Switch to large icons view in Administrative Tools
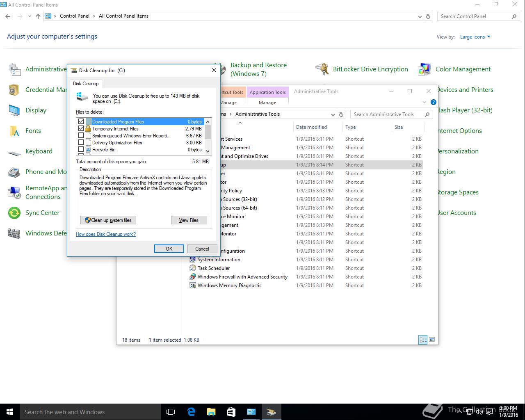The height and width of the screenshot is (420, 525). tap(431, 340)
